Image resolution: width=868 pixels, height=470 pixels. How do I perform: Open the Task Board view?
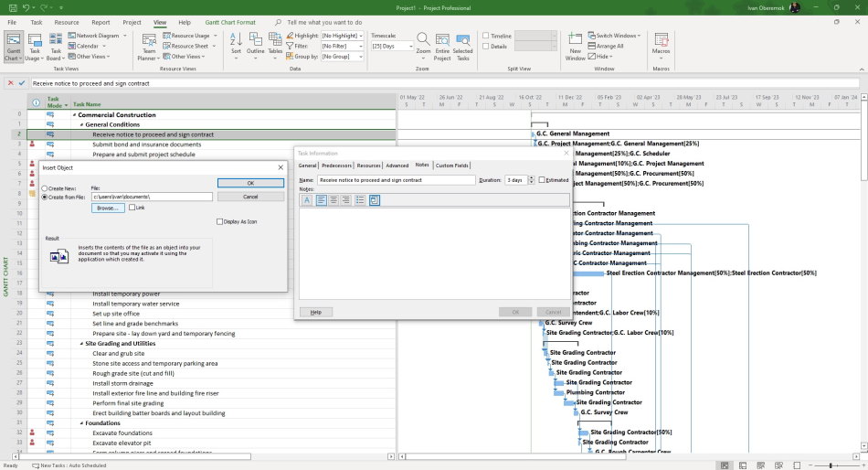pyautogui.click(x=56, y=47)
